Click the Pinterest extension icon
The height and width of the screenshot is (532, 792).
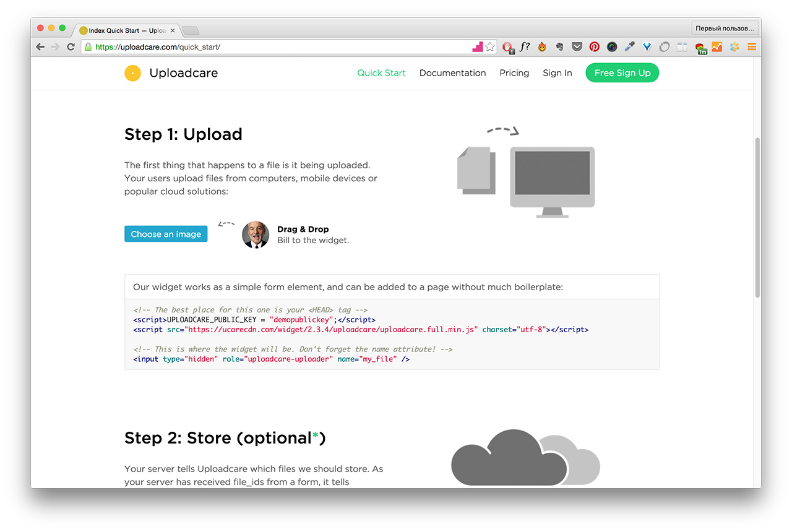[594, 46]
